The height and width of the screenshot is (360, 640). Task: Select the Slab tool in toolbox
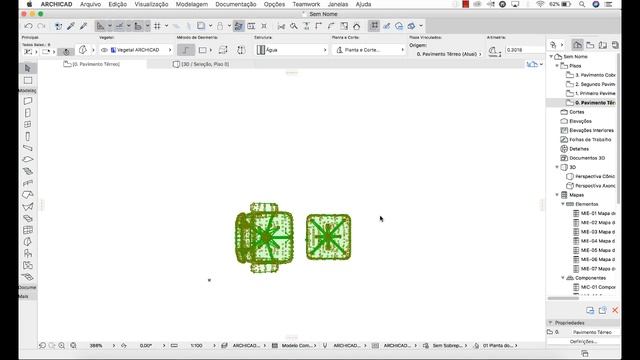point(28,160)
